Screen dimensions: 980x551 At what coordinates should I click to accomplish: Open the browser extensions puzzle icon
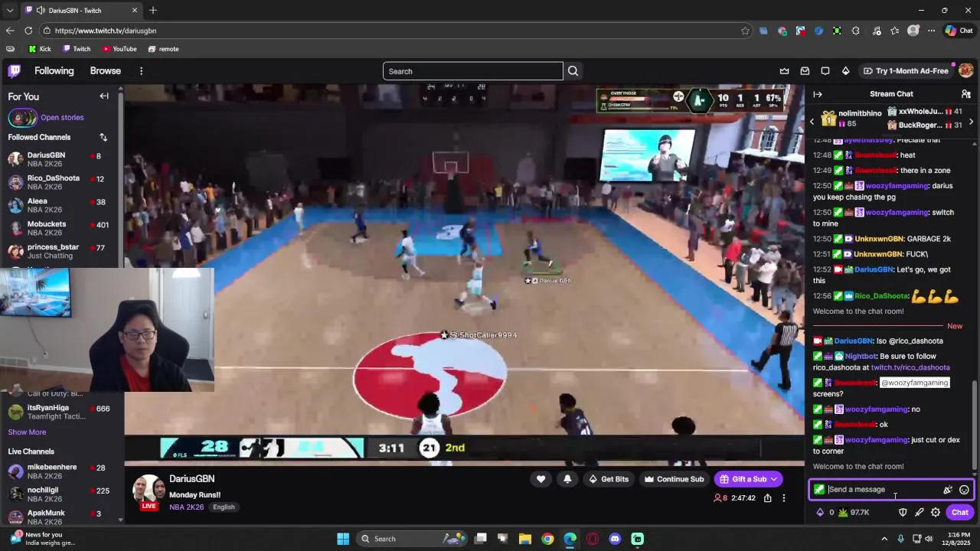click(855, 31)
